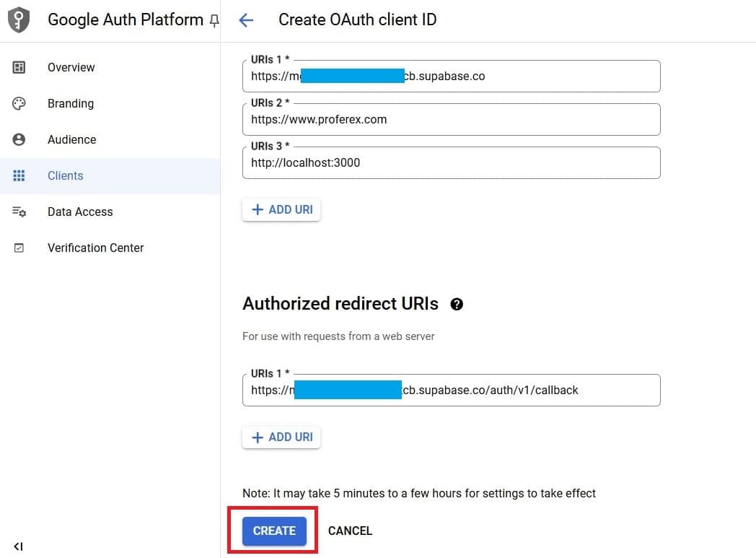This screenshot has height=558, width=756.
Task: Click CANCEL to discard the OAuth client
Action: pos(350,531)
